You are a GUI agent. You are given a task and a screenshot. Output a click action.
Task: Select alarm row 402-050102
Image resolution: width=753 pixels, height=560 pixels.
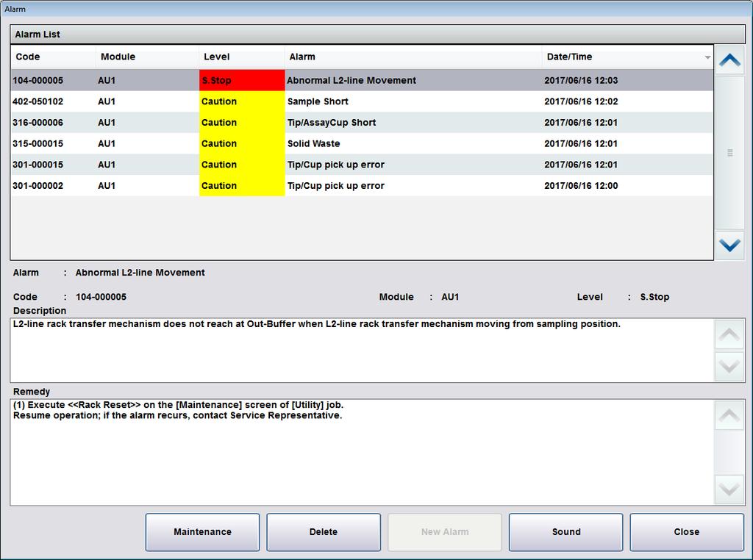362,101
